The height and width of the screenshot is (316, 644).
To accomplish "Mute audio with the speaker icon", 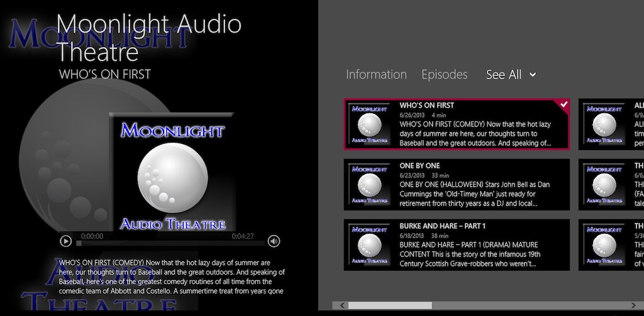I will pos(274,241).
